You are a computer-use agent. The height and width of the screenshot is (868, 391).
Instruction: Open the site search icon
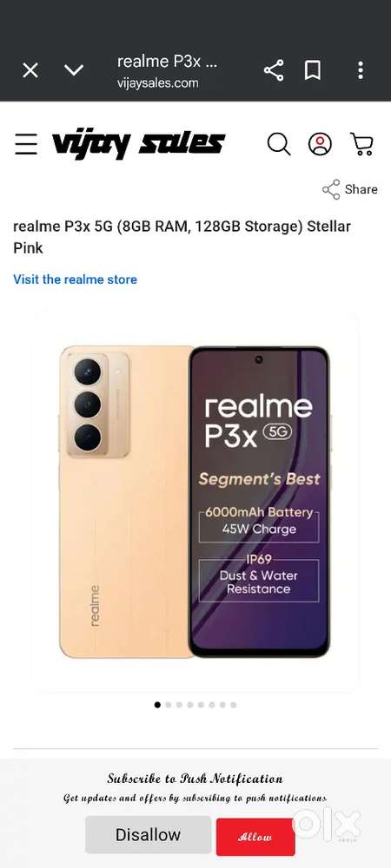279,144
